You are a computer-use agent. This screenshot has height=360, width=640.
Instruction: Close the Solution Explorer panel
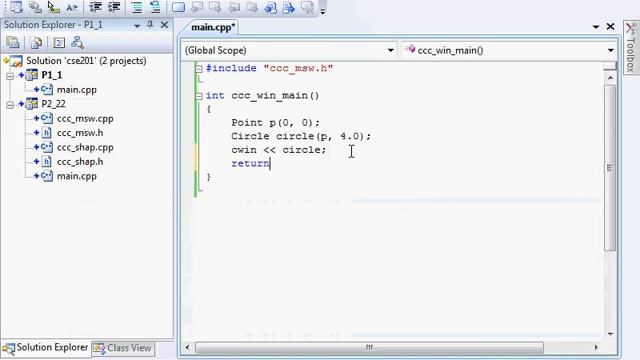[x=164, y=25]
